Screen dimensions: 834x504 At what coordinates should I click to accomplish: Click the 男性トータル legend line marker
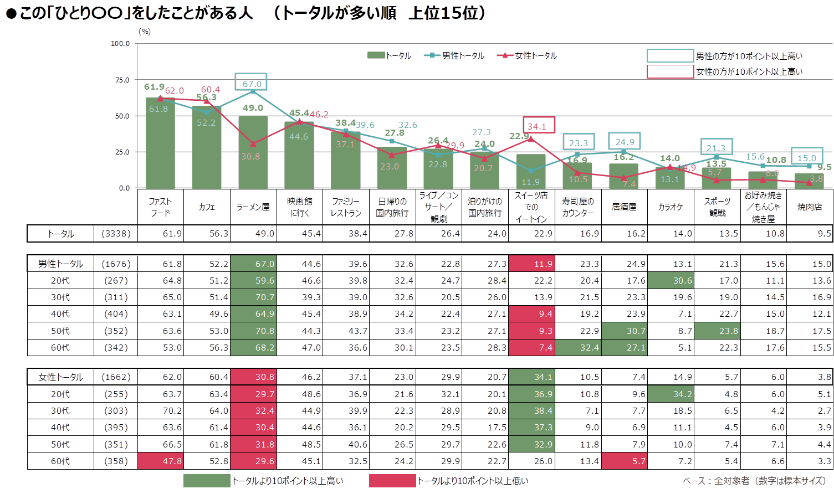point(432,55)
